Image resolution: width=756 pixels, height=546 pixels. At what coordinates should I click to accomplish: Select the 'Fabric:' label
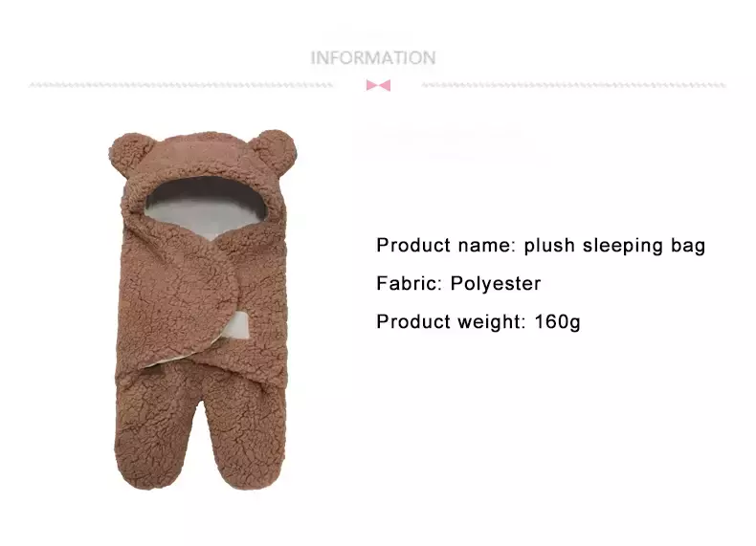[409, 283]
